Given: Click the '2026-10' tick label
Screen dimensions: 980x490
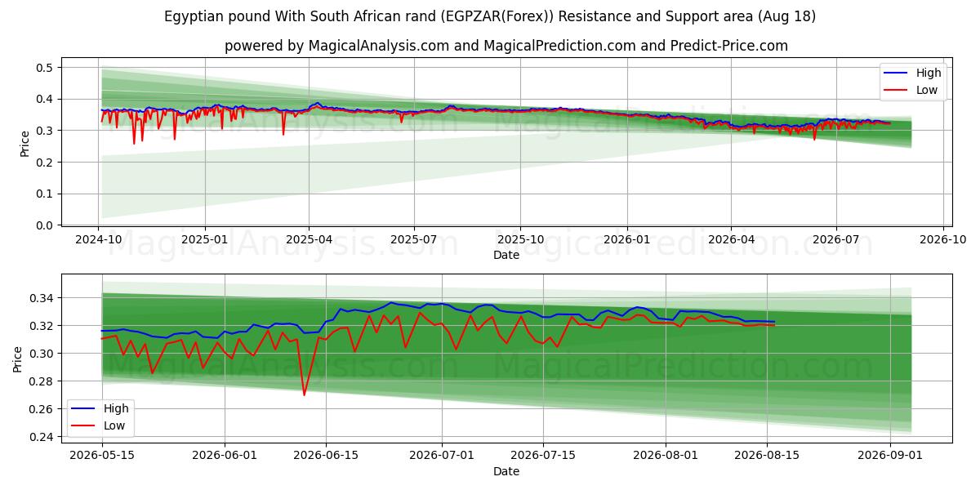Looking at the screenshot, I should click(x=942, y=239).
